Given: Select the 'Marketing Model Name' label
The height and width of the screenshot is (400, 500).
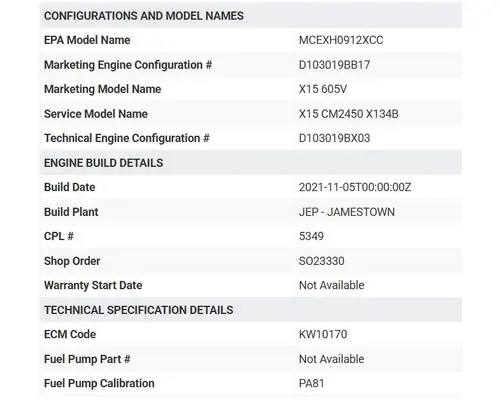Looking at the screenshot, I should click(102, 89).
